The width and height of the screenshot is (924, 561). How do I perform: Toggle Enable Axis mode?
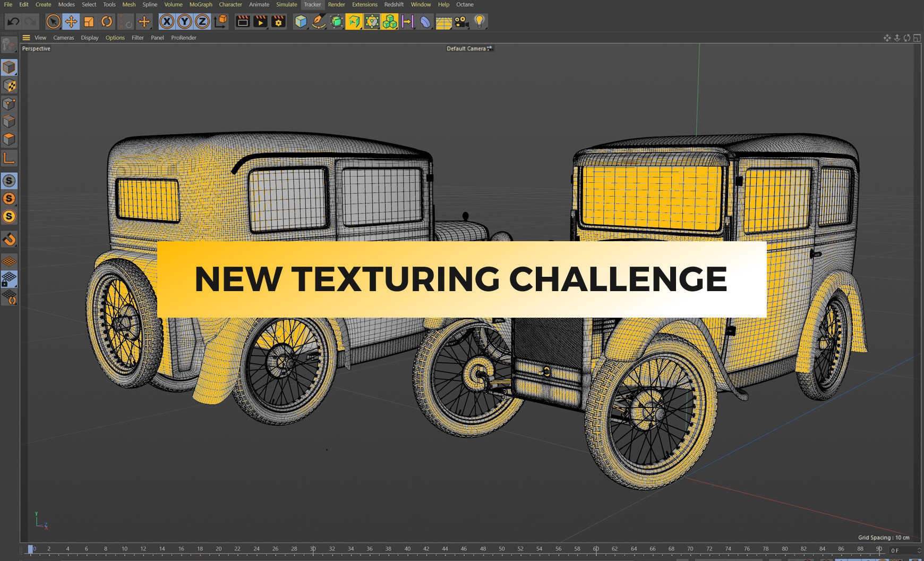coord(9,158)
